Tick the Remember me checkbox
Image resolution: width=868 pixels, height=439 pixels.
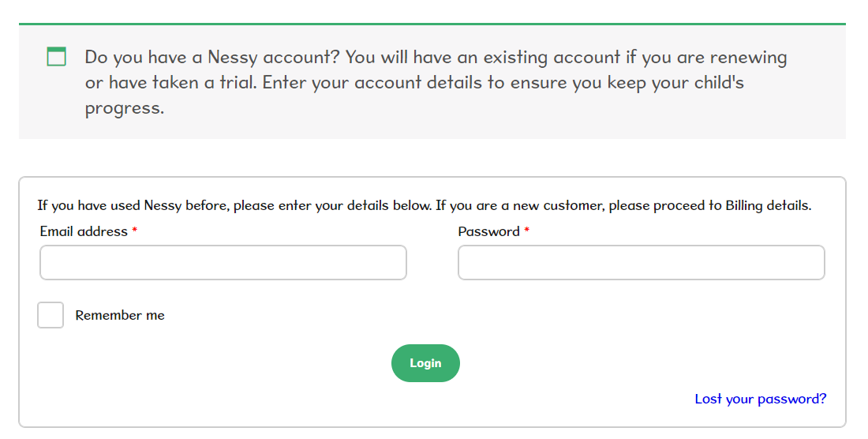pos(51,315)
